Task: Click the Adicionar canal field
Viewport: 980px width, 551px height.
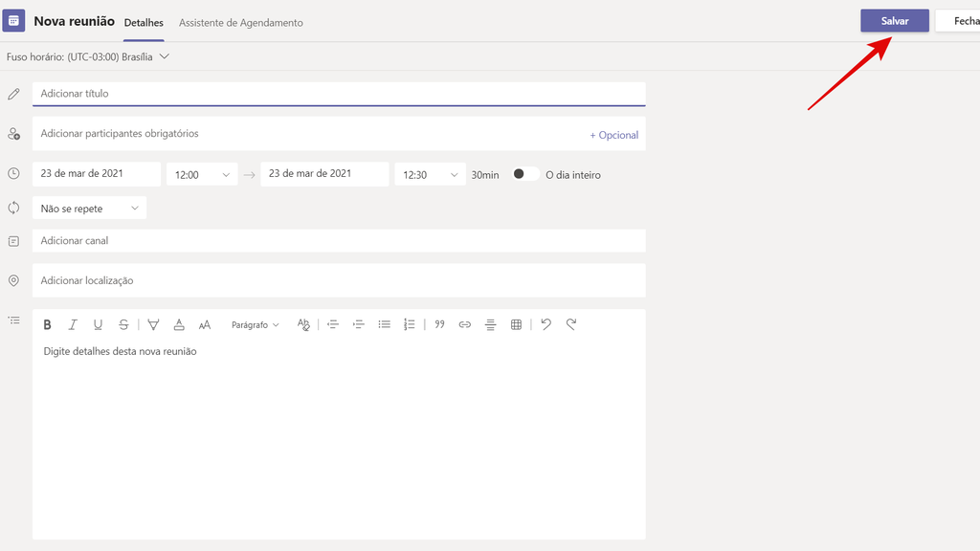Action: pos(339,240)
